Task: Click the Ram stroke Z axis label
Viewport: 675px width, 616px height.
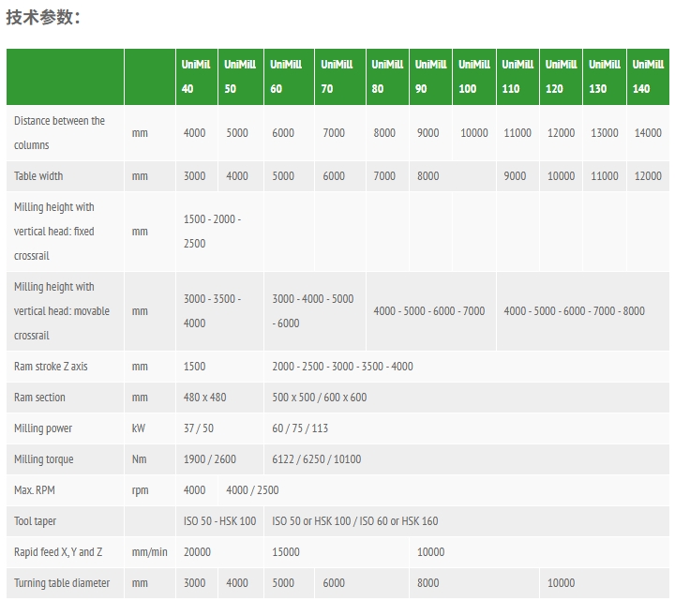Action: pyautogui.click(x=51, y=367)
